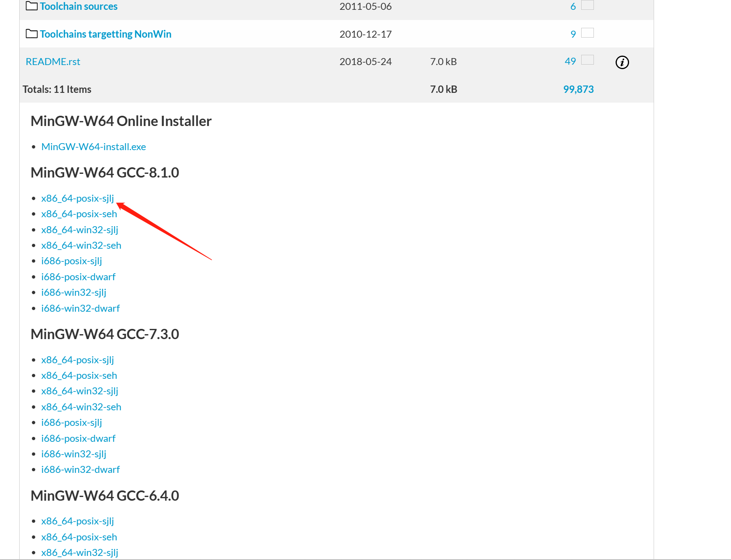The height and width of the screenshot is (560, 731).
Task: Download GCC-7.3.0 i686-posix-dwarf
Action: 78,439
